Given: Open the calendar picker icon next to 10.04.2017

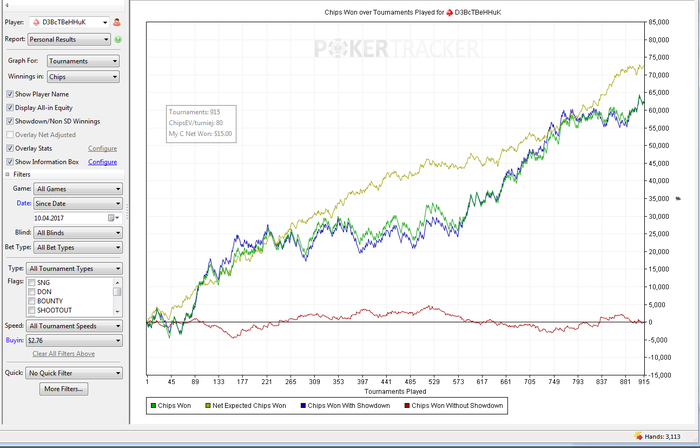Looking at the screenshot, I should point(111,218).
